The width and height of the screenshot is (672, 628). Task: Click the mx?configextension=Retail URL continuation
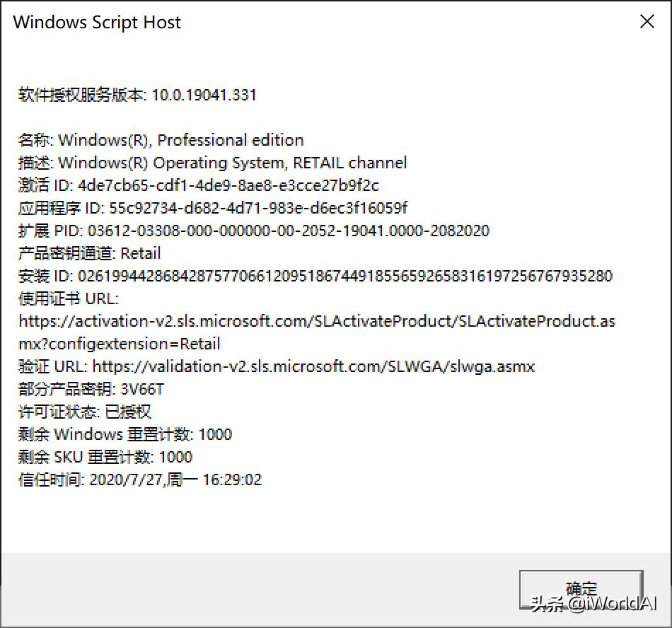pos(120,344)
